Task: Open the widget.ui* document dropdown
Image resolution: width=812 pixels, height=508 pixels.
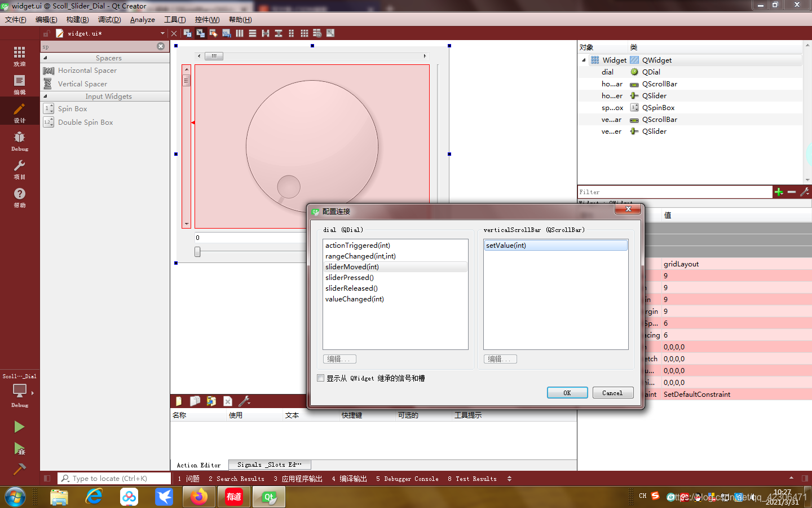Action: click(162, 33)
